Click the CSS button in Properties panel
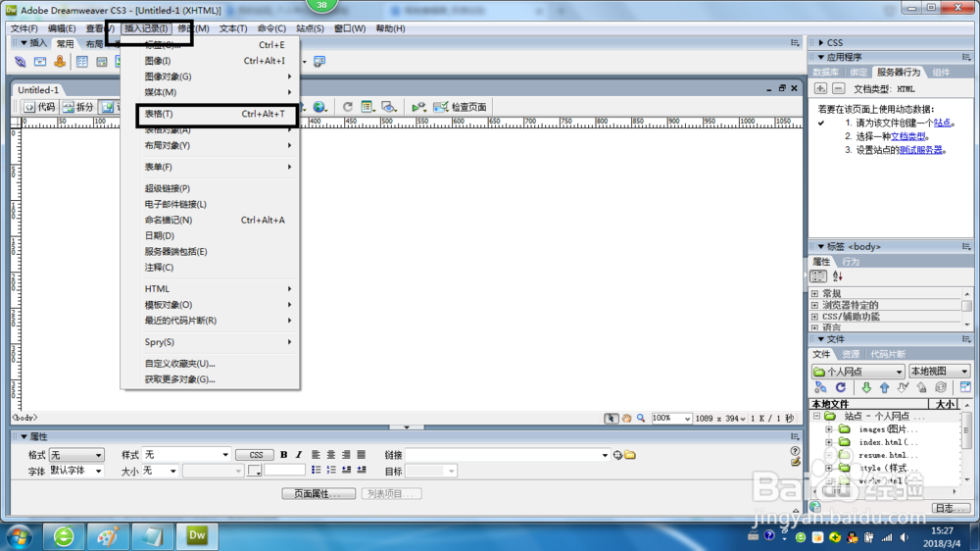Viewport: 980px width, 551px height. click(256, 455)
